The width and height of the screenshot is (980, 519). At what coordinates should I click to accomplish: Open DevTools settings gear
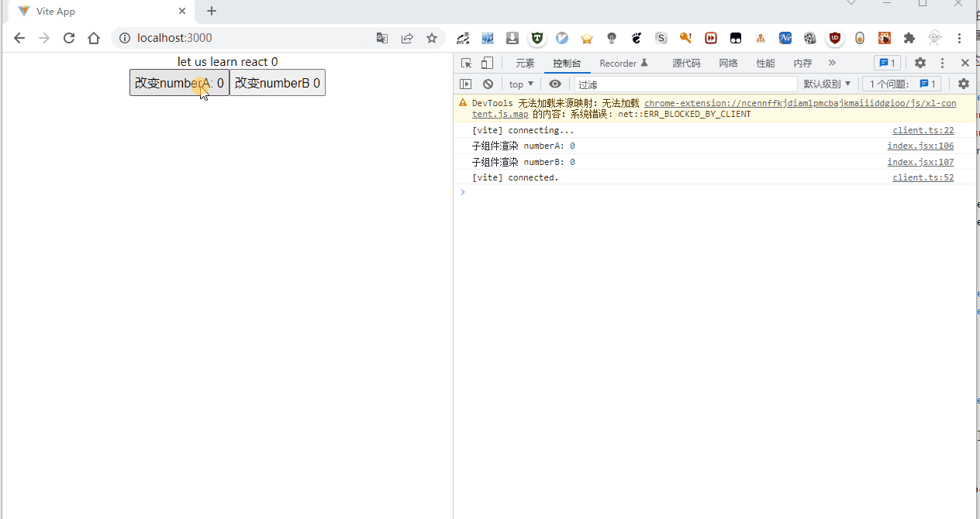coord(920,64)
